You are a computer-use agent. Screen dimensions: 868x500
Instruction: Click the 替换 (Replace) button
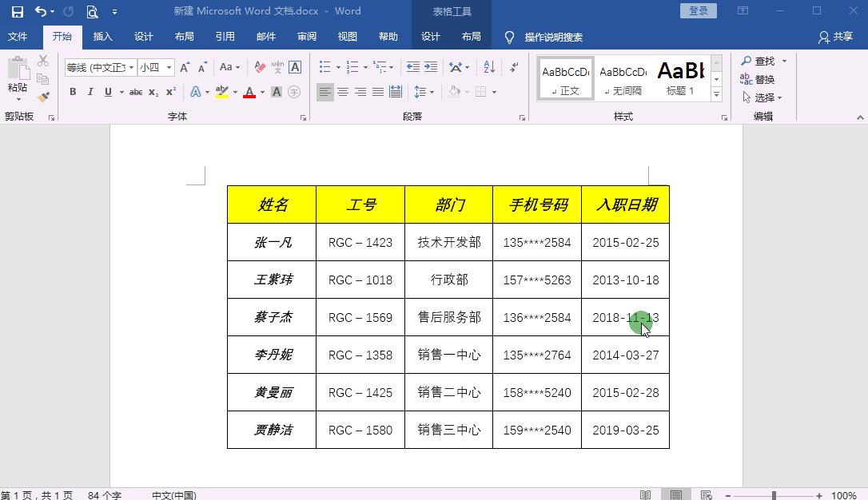pyautogui.click(x=759, y=79)
